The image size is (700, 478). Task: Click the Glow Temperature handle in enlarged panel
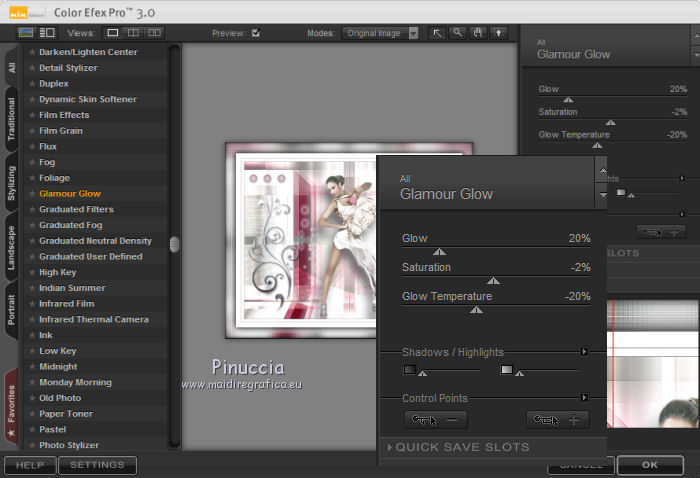click(x=476, y=310)
